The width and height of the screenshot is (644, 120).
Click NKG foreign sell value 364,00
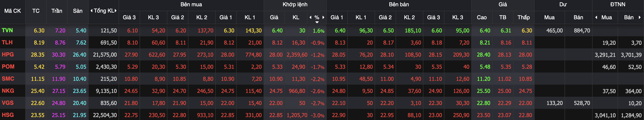(633, 91)
